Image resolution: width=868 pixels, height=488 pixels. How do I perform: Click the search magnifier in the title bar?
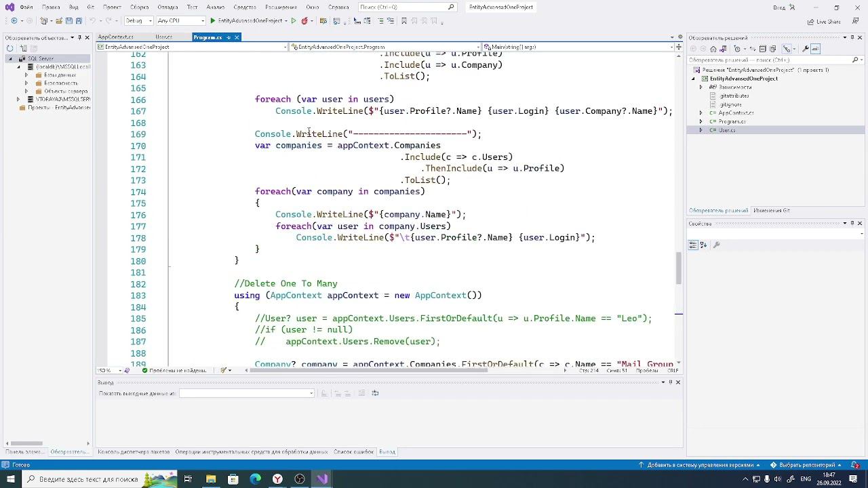451,7
